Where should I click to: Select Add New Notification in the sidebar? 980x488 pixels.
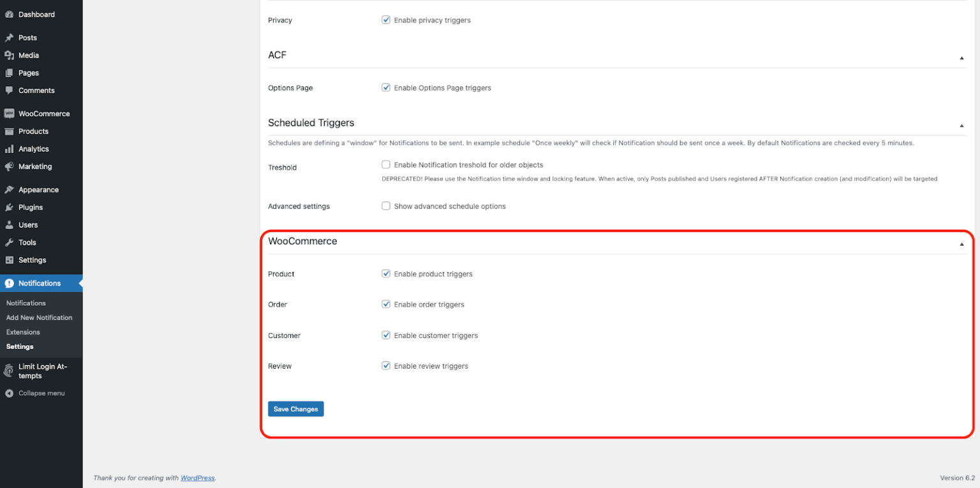coord(39,317)
